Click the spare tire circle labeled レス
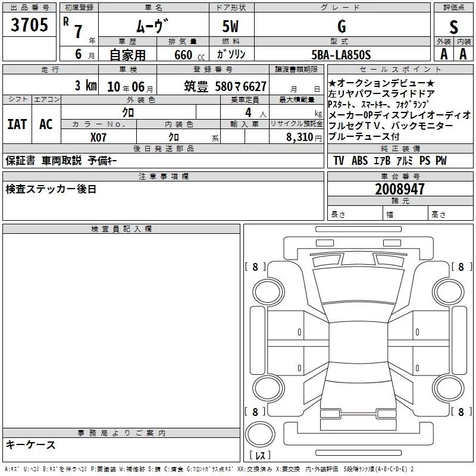 tap(260, 434)
